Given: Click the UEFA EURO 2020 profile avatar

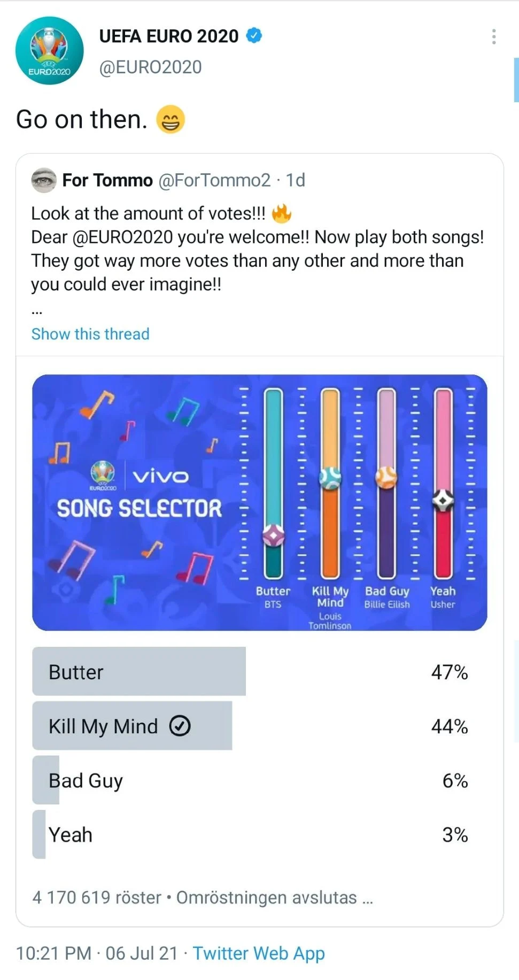Looking at the screenshot, I should pos(49,51).
